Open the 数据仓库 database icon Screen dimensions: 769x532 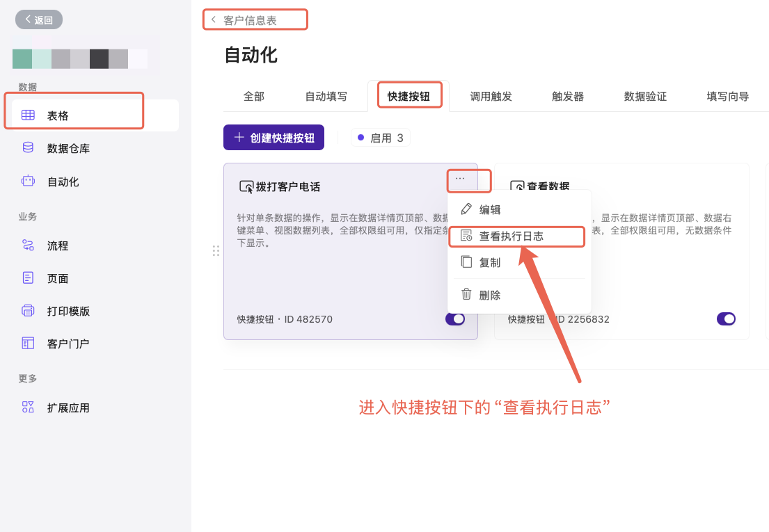click(x=28, y=148)
